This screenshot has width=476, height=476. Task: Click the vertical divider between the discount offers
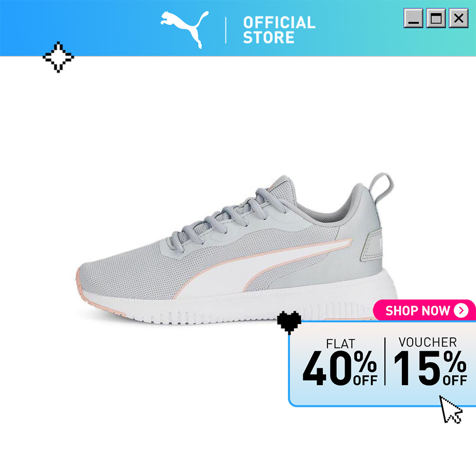[x=385, y=361]
